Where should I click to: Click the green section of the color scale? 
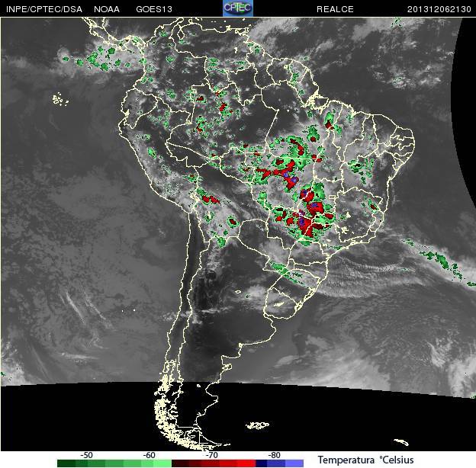point(114,463)
